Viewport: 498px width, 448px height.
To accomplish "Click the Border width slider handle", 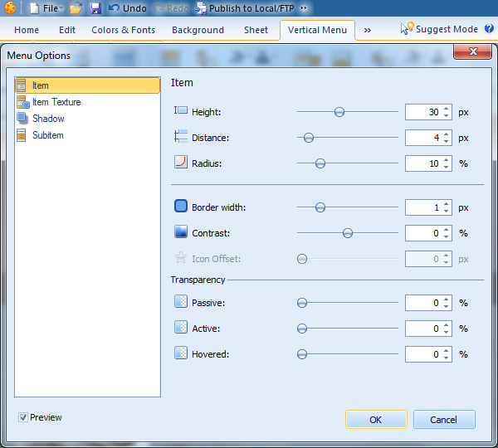I will tap(320, 207).
